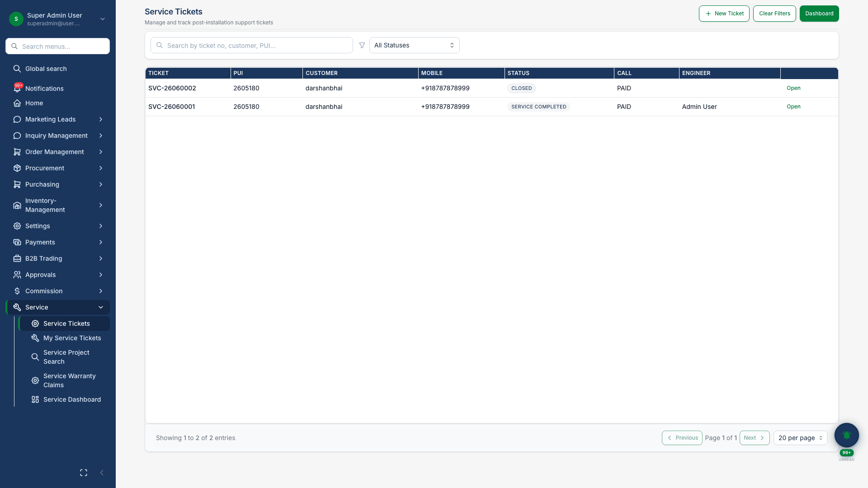The width and height of the screenshot is (868, 488).
Task: Click the Inventory-Management warehouse icon
Action: click(17, 205)
